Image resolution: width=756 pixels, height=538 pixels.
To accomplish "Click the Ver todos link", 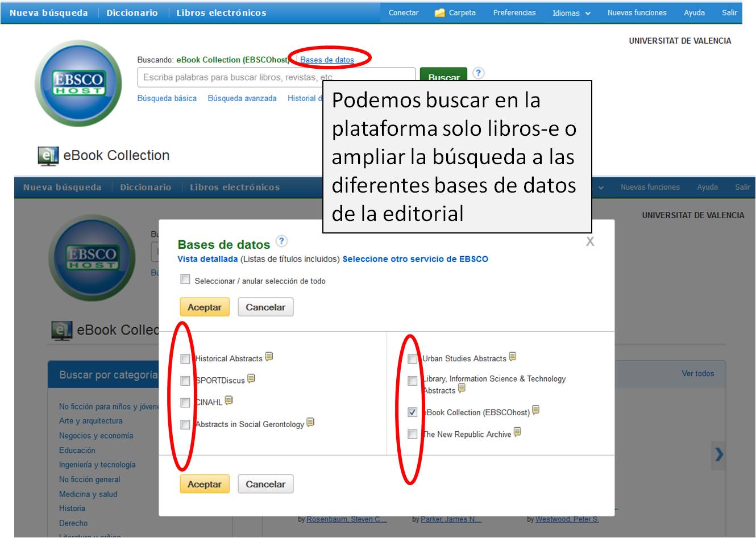I will (697, 373).
